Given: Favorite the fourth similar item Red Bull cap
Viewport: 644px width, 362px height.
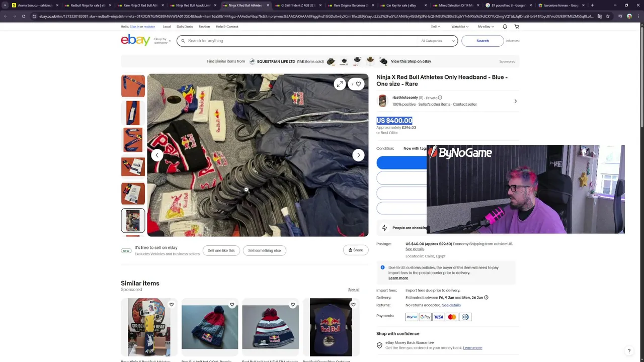Looking at the screenshot, I should [x=353, y=304].
